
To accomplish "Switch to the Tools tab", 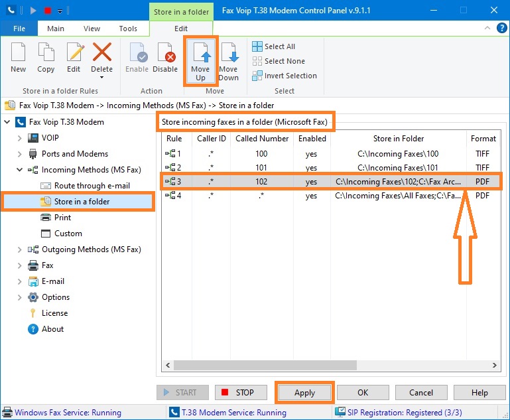I will tap(128, 29).
